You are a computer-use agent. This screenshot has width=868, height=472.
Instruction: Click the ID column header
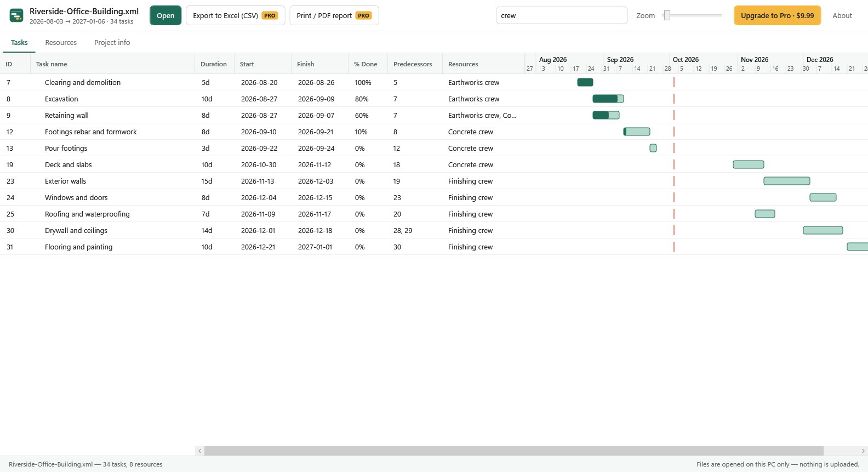15,64
